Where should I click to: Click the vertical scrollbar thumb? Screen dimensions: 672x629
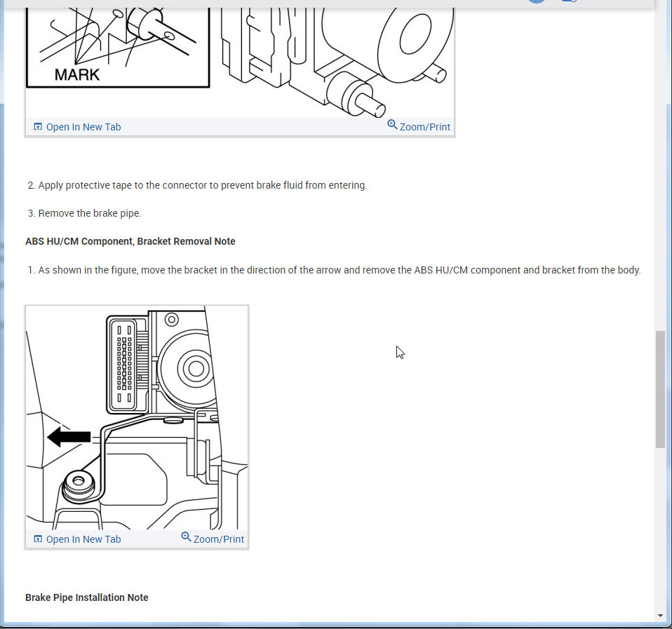[x=660, y=389]
